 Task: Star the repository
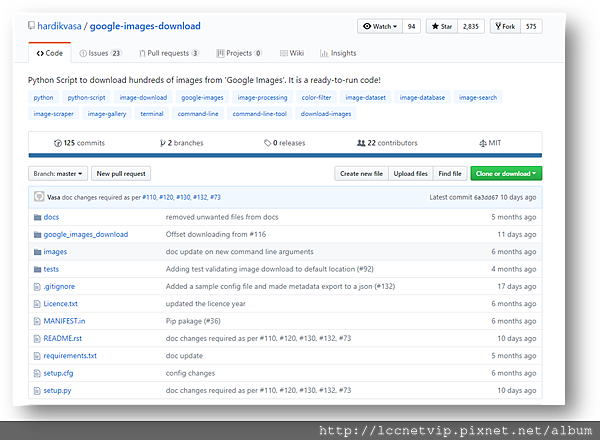pos(442,26)
